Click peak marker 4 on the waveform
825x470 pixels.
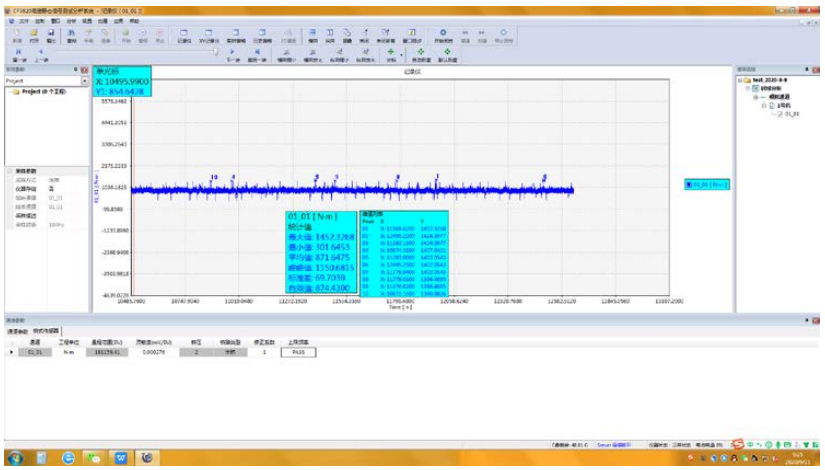pos(234,177)
